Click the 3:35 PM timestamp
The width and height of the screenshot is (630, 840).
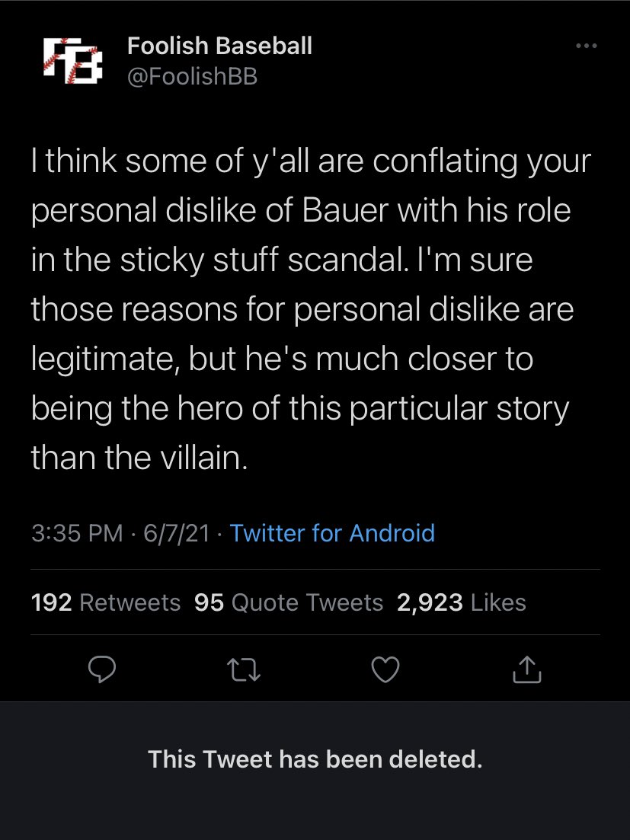coord(77,533)
